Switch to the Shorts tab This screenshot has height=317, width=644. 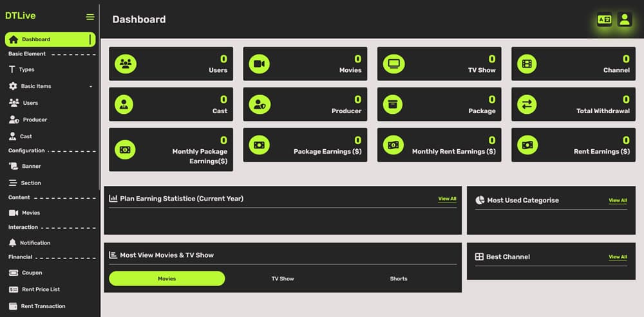pyautogui.click(x=399, y=278)
